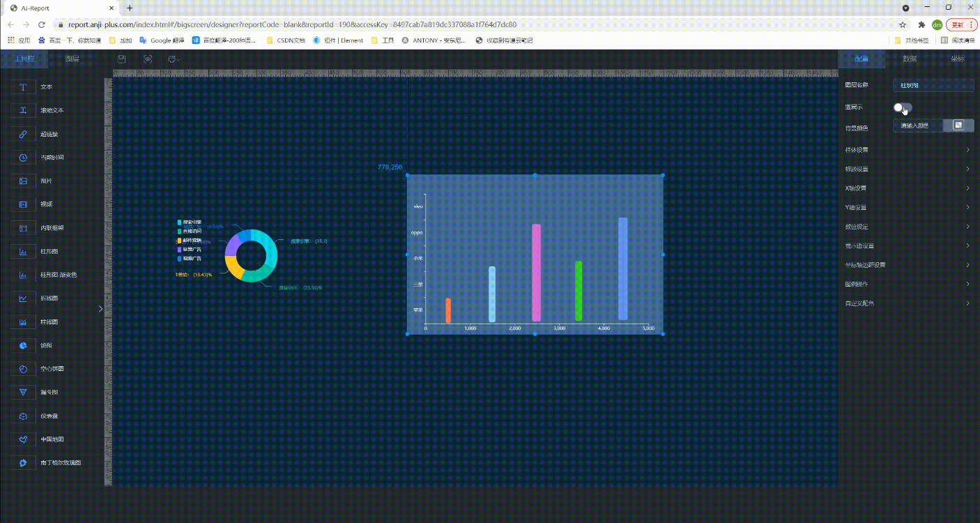Viewport: 980px width, 523px height.
Task: Switch to the 坐标 coordinates tab
Action: (x=957, y=59)
